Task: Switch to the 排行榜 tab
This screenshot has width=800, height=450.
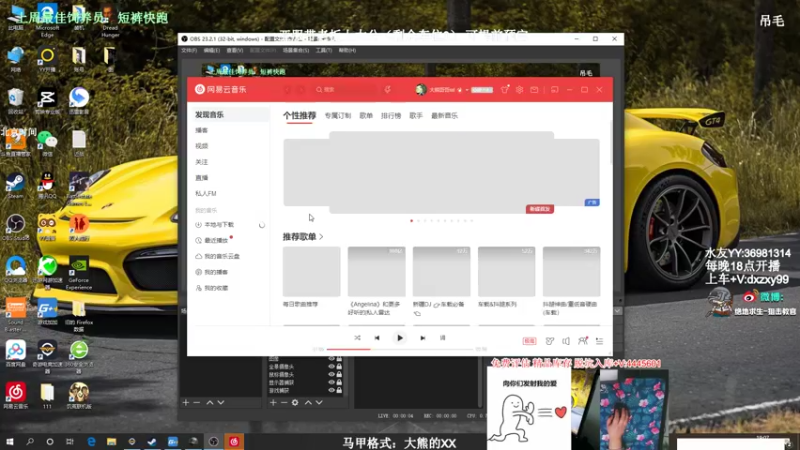Action: pos(391,116)
